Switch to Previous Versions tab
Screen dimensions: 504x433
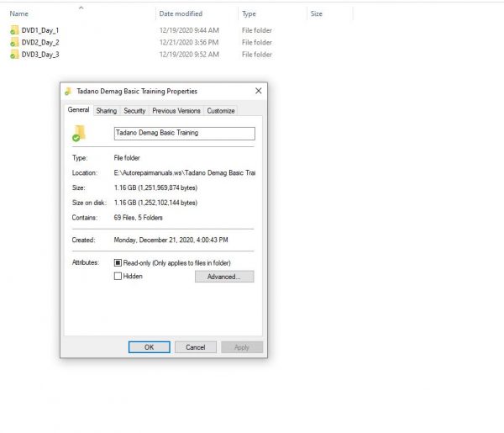[176, 111]
